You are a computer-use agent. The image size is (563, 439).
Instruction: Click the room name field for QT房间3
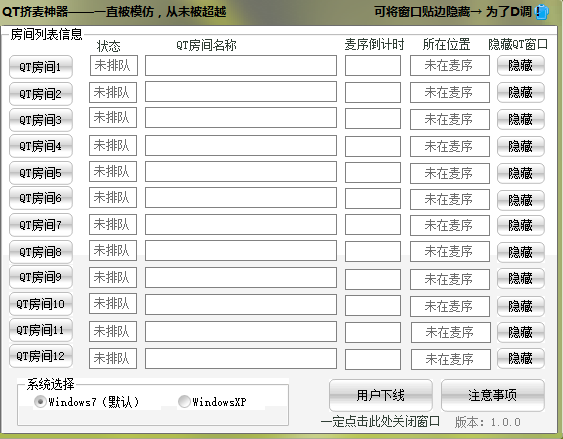[241, 117]
